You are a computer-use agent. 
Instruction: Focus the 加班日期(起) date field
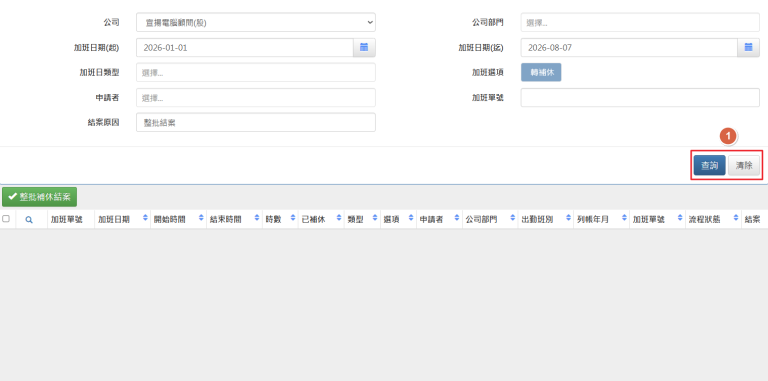coord(244,48)
